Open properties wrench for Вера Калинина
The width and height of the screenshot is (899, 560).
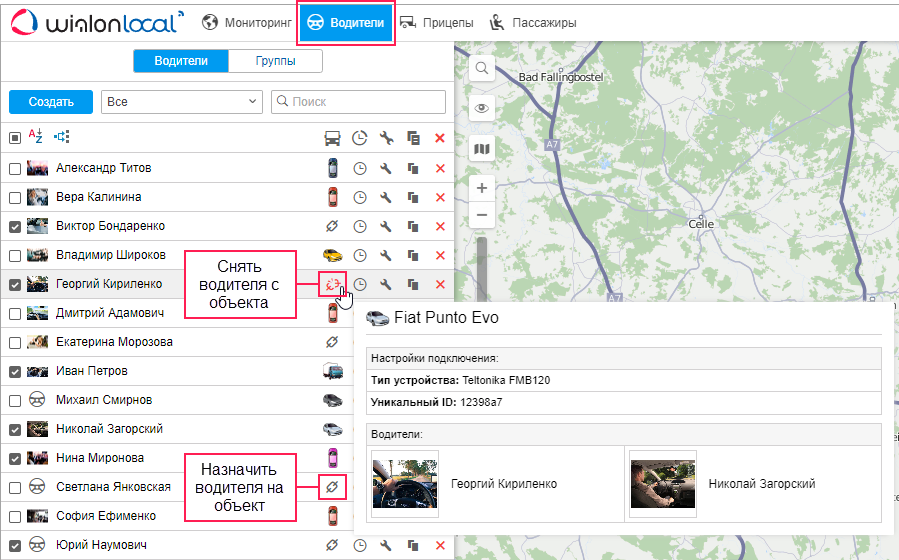(386, 197)
